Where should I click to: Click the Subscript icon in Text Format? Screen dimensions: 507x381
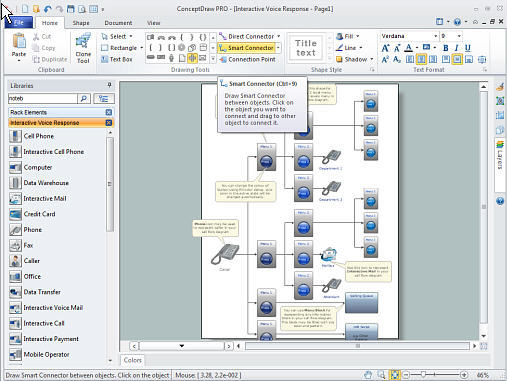pos(397,60)
